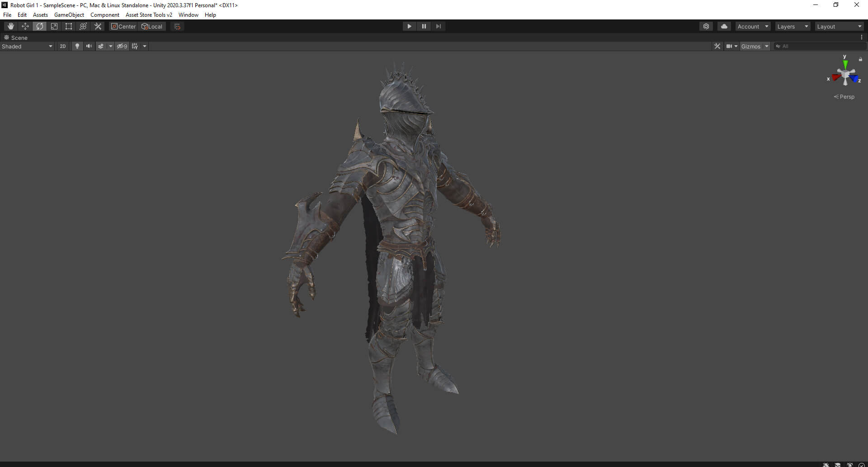This screenshot has height=467, width=868.
Task: Open the GameObject menu
Action: (69, 15)
